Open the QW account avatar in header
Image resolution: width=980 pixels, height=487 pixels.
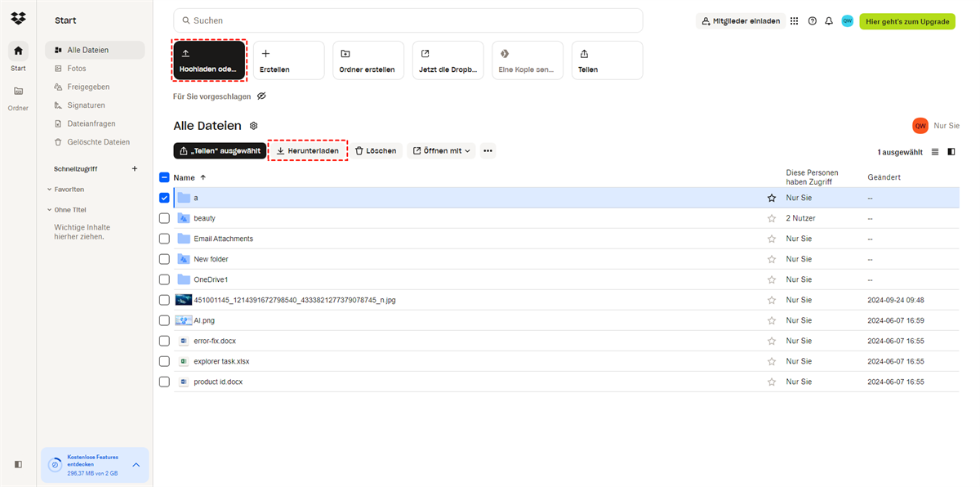(x=848, y=20)
